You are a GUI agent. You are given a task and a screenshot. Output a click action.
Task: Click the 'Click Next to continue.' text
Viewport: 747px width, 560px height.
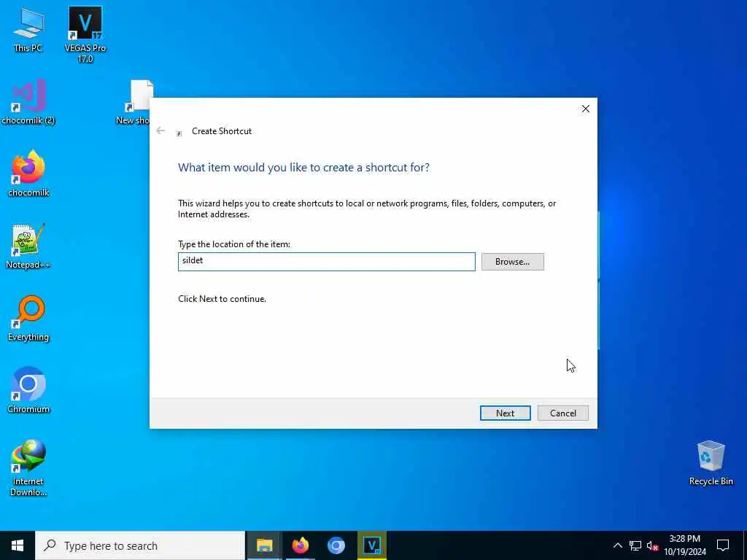click(x=222, y=298)
